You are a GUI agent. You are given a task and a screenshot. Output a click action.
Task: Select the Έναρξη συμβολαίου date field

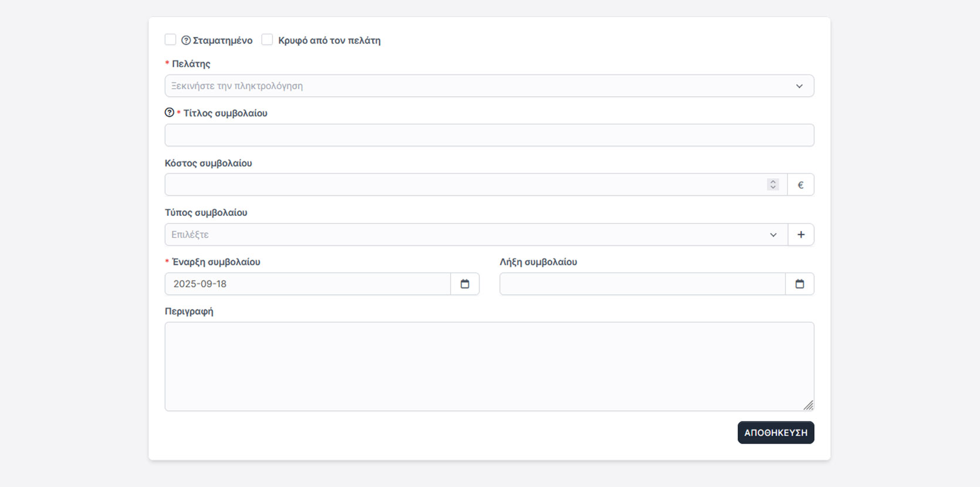point(308,284)
